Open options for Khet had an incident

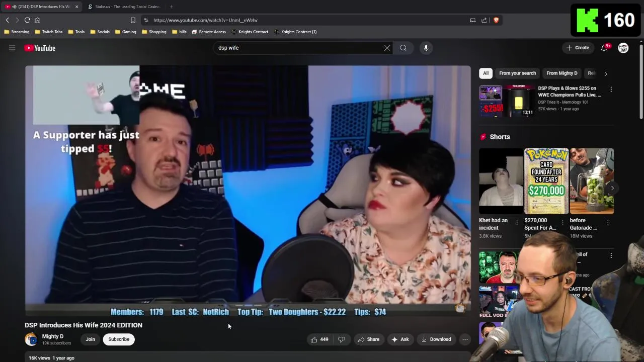click(x=517, y=223)
